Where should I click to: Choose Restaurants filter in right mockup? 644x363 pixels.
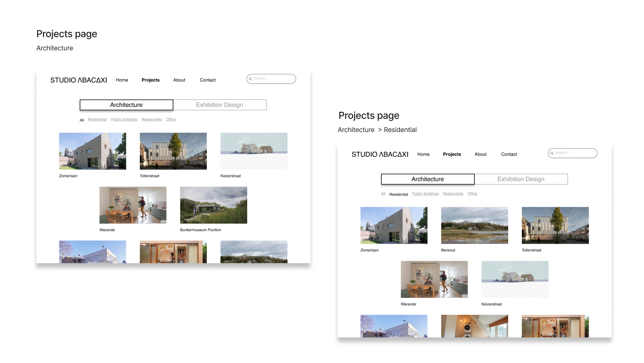(x=453, y=194)
